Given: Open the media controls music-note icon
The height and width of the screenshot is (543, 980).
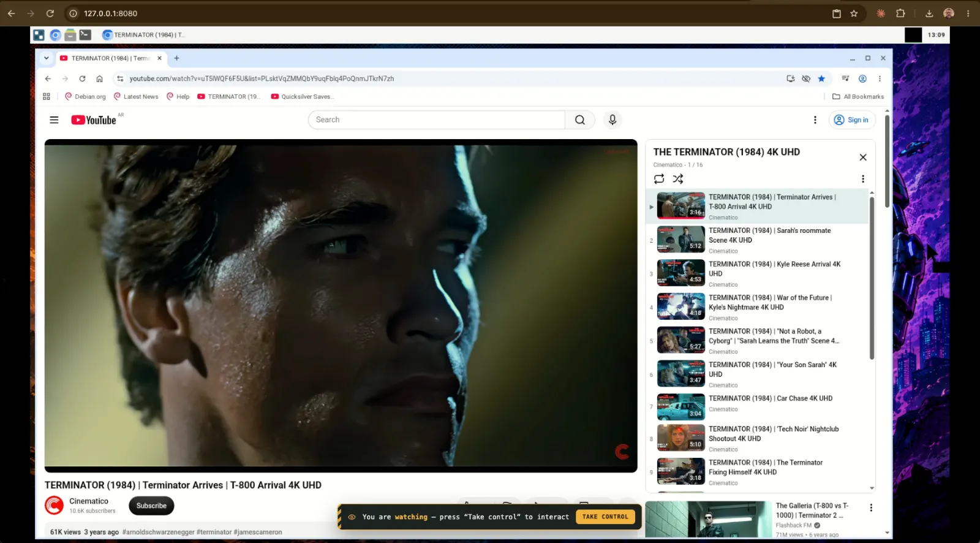Looking at the screenshot, I should pyautogui.click(x=845, y=78).
